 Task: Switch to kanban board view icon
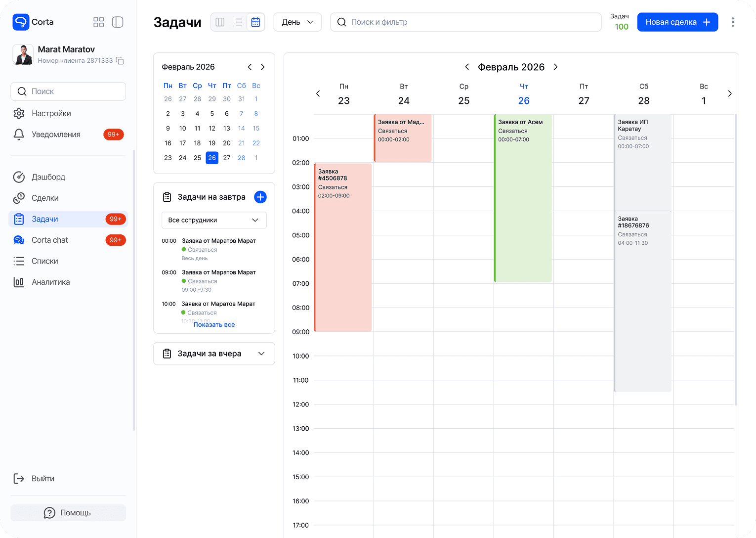tap(220, 22)
